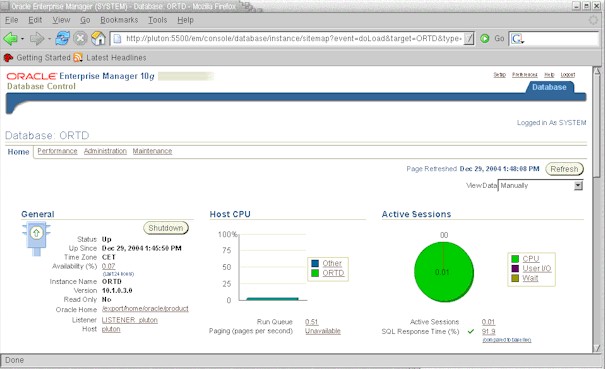Image resolution: width=606 pixels, height=369 pixels.
Task: Click the green Go icon
Action: point(485,39)
